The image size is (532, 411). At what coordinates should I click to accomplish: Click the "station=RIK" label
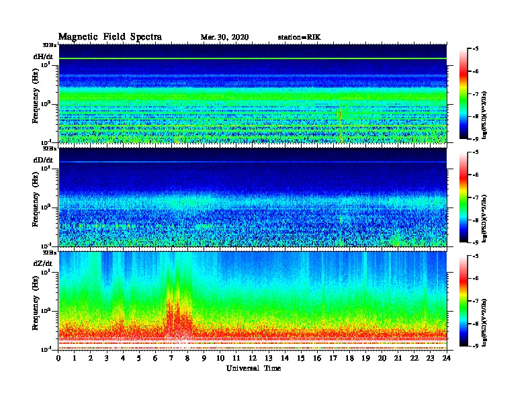(299, 37)
